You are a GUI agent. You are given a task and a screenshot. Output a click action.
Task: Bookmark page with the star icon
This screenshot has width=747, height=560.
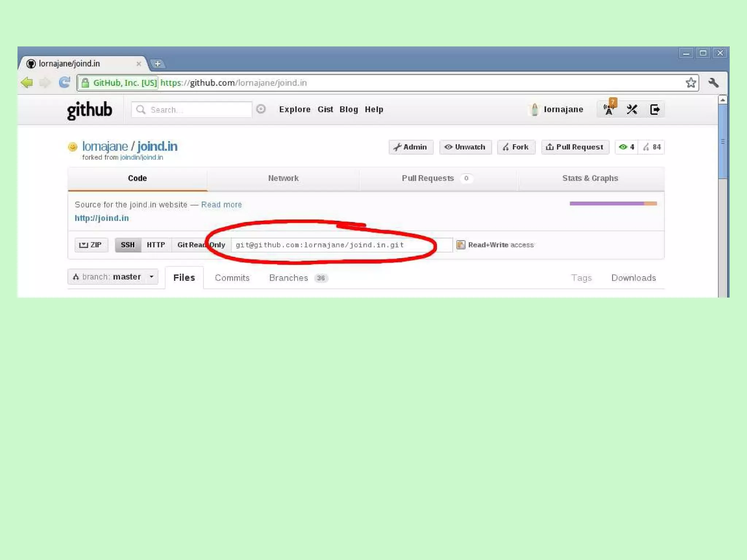690,83
